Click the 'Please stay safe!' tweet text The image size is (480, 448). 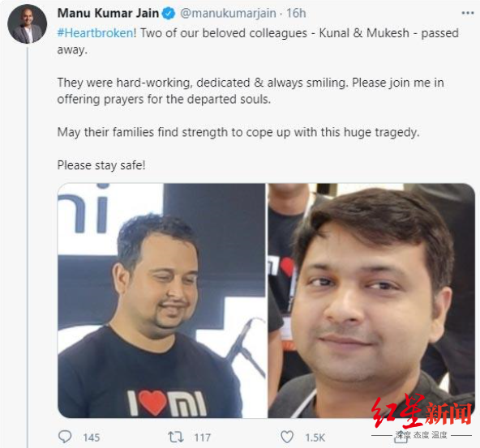click(101, 165)
